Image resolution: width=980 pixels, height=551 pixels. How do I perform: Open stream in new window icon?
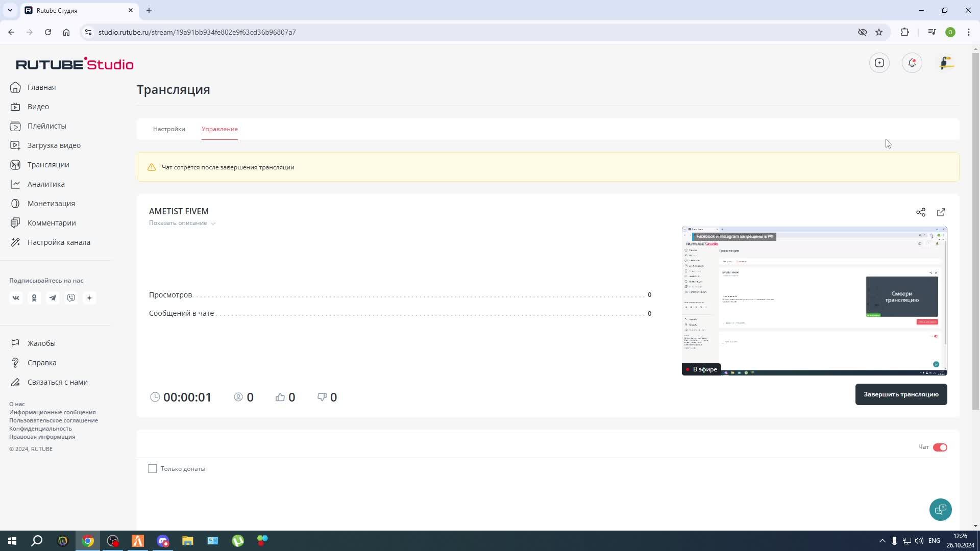pos(941,212)
